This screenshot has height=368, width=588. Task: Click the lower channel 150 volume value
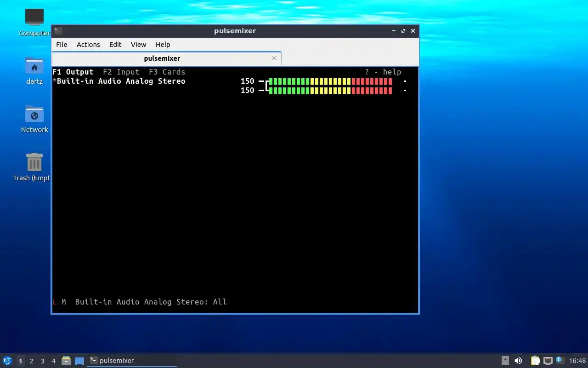click(248, 90)
